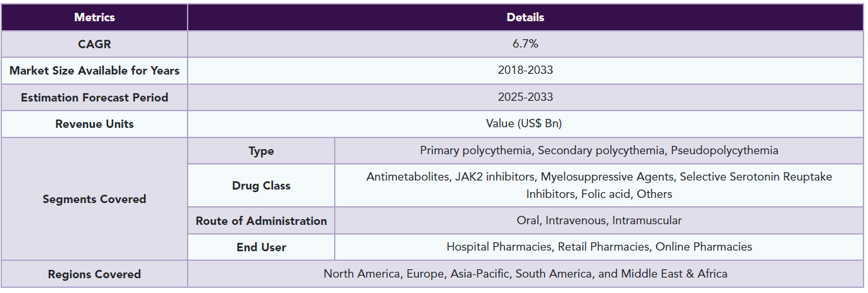Select the Regions Covered label

(x=94, y=274)
